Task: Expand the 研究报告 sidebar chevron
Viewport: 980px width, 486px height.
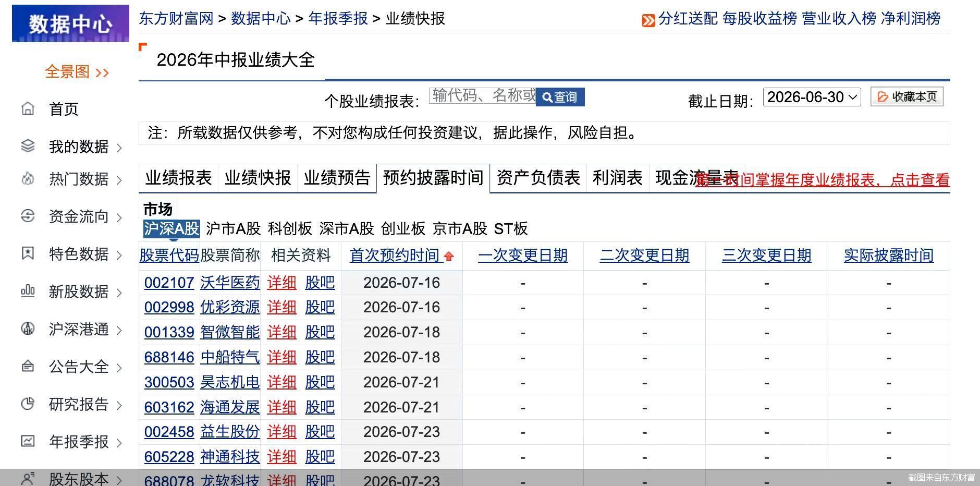Action: [x=119, y=406]
